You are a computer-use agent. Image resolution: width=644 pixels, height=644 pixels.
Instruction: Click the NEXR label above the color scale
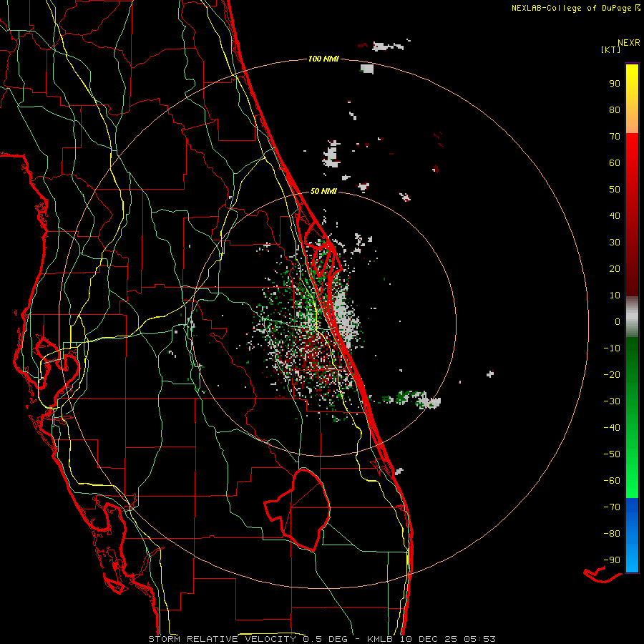point(628,43)
